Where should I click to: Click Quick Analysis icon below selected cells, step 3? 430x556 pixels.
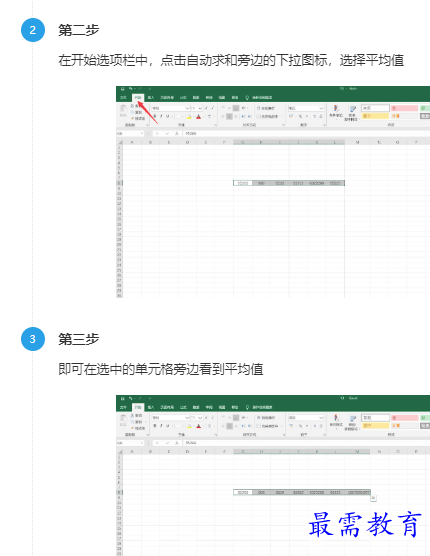pyautogui.click(x=373, y=498)
